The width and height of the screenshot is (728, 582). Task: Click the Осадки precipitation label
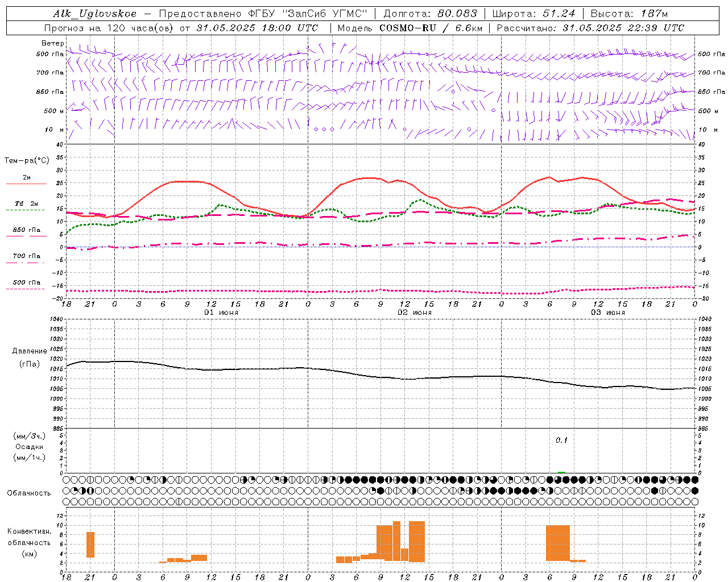[x=30, y=447]
